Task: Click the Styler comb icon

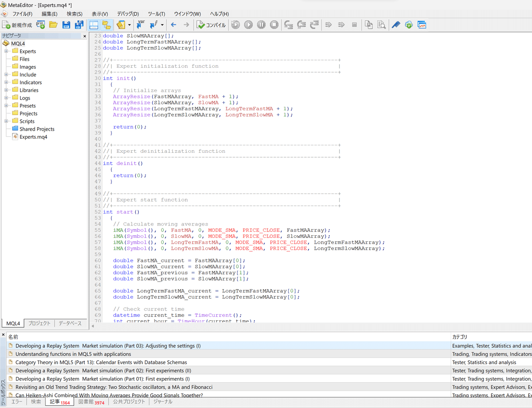Action: [x=396, y=25]
